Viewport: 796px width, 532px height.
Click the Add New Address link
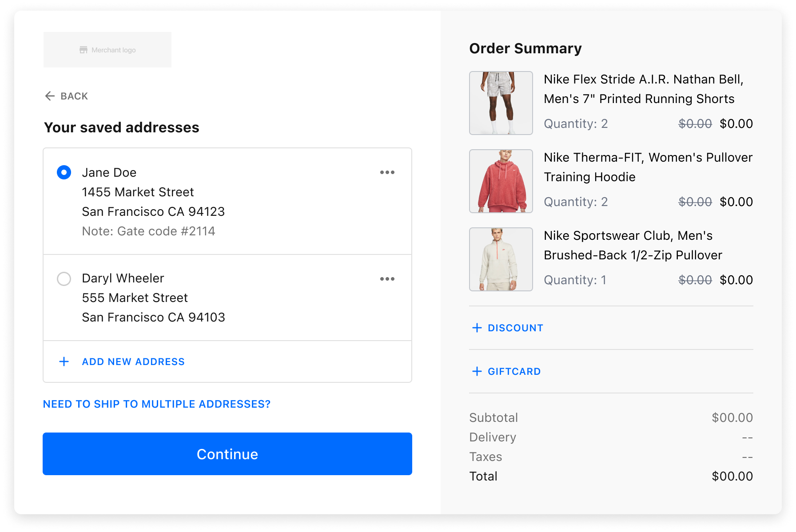pyautogui.click(x=133, y=361)
